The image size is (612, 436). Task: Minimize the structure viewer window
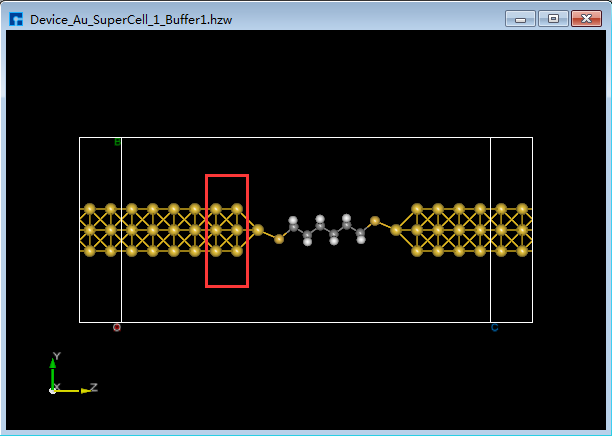click(520, 18)
